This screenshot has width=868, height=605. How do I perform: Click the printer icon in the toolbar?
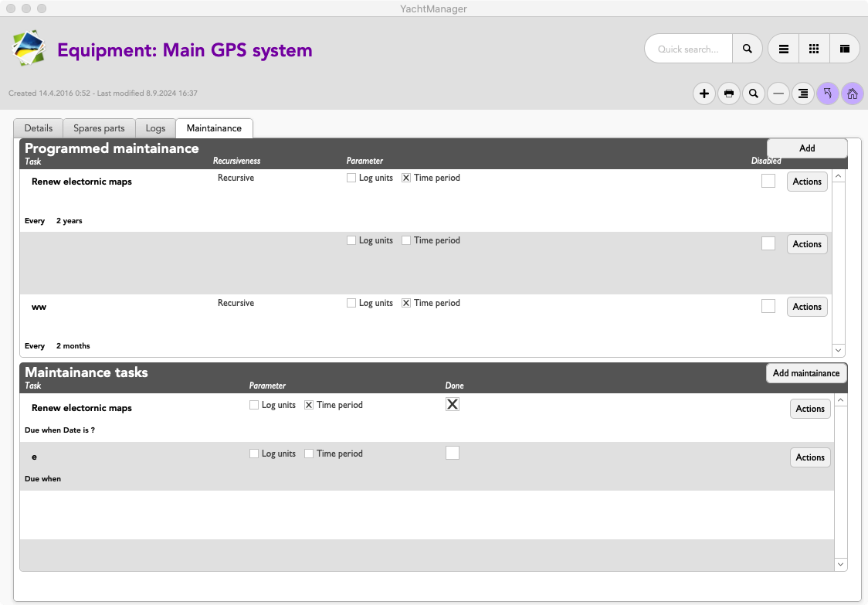(x=728, y=94)
